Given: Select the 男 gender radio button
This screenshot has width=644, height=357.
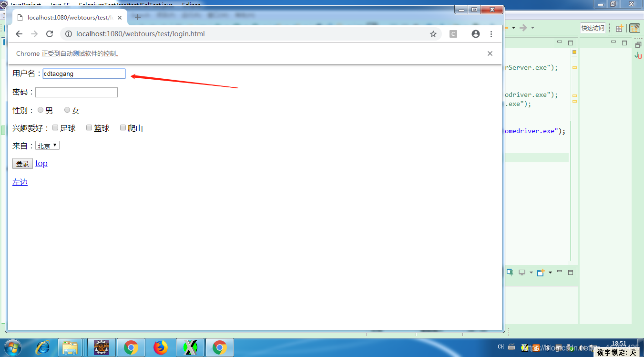Looking at the screenshot, I should [x=41, y=110].
